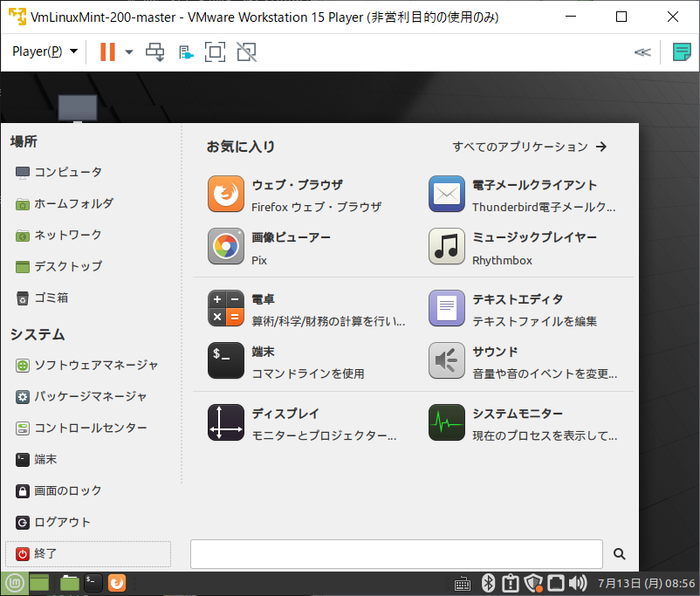Collapse the toolbar with double-chevron icon
This screenshot has height=596, width=700.
pyautogui.click(x=642, y=52)
